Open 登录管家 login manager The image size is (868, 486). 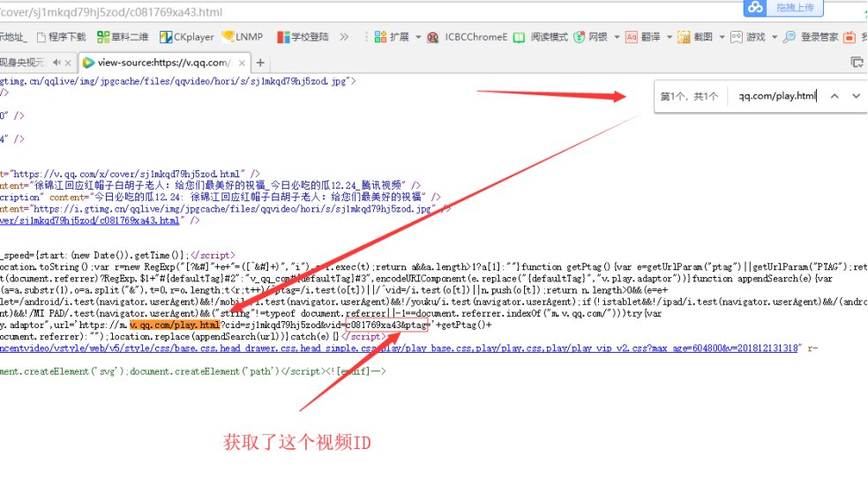812,37
